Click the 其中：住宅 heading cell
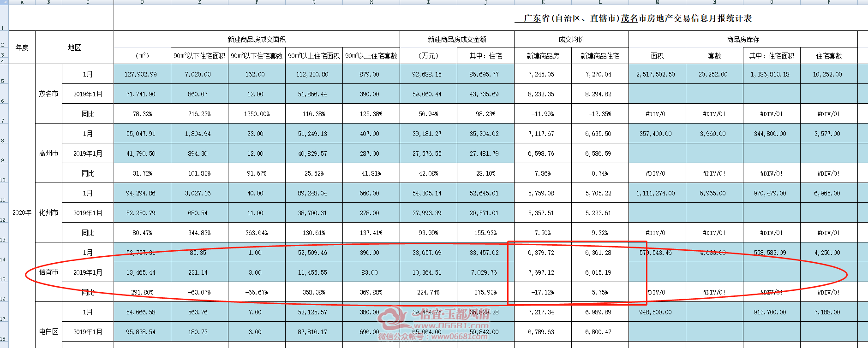Screen dimensions: 868x348 485,56
